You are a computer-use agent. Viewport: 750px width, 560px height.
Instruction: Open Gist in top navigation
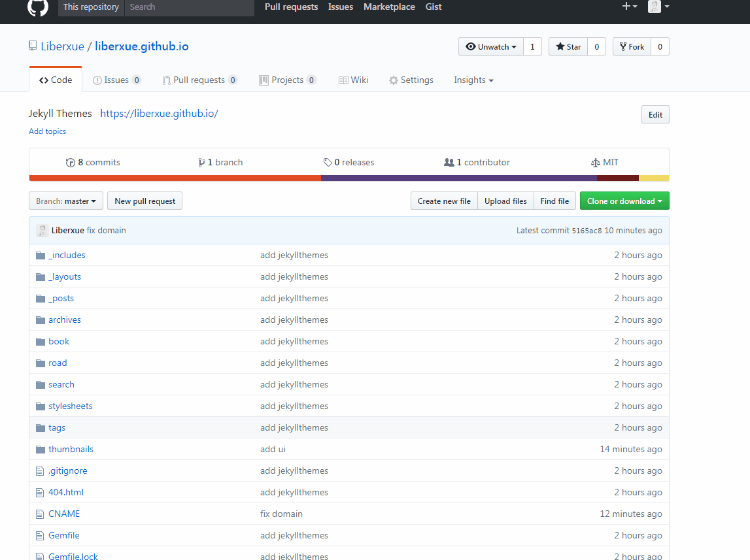coord(434,7)
